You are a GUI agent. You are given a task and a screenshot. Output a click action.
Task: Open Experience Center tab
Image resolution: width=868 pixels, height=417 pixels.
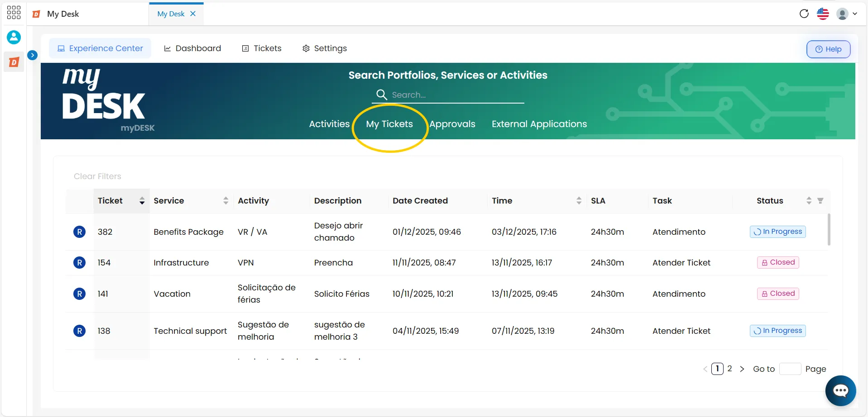coord(100,48)
